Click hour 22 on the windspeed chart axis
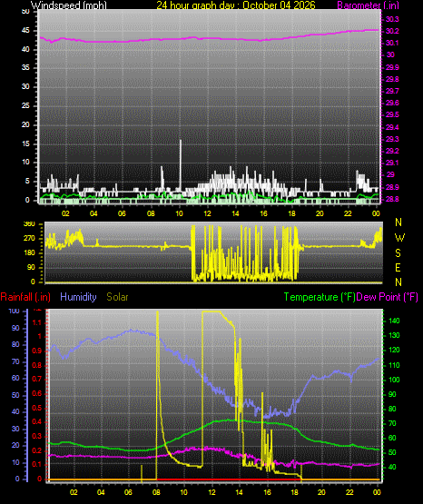 pyautogui.click(x=348, y=213)
